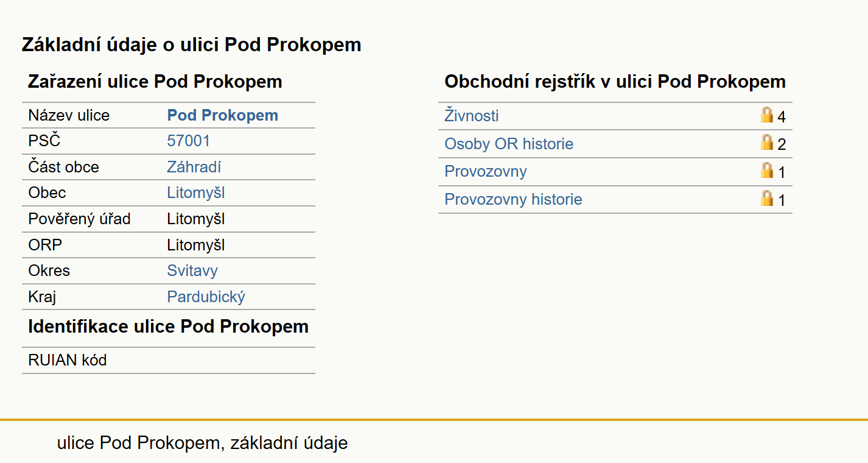868x463 pixels.
Task: Open the Živnosti link
Action: tap(472, 116)
